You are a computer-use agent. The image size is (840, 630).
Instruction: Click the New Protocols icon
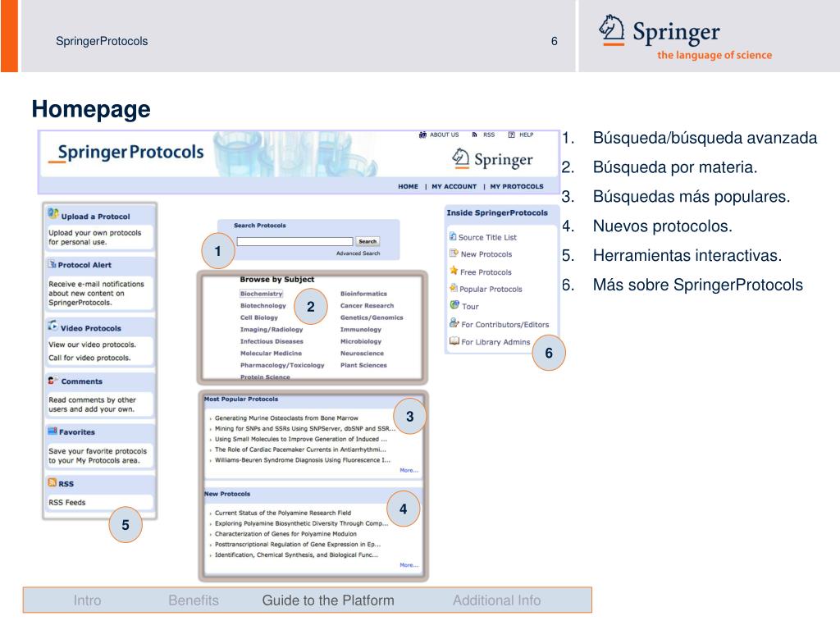[x=454, y=253]
